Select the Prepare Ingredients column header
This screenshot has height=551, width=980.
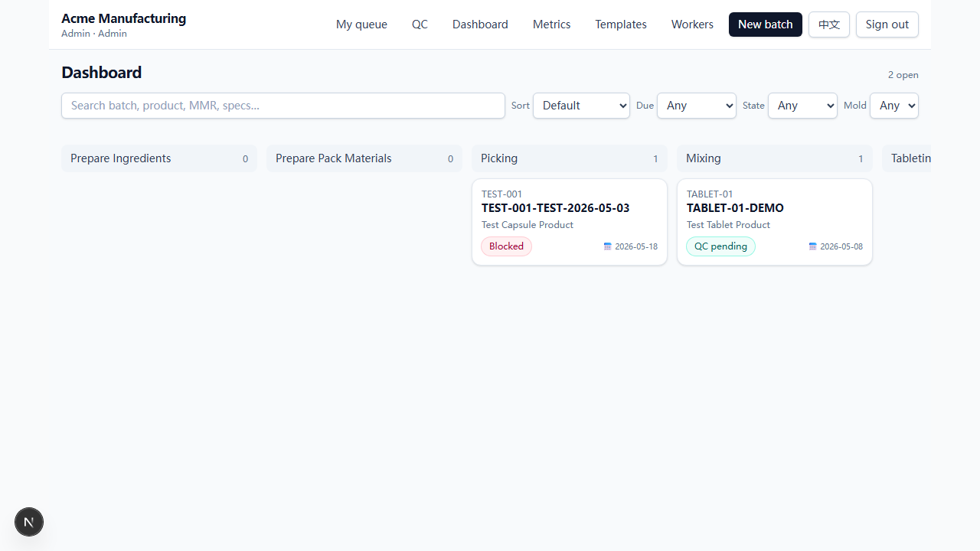coord(159,158)
